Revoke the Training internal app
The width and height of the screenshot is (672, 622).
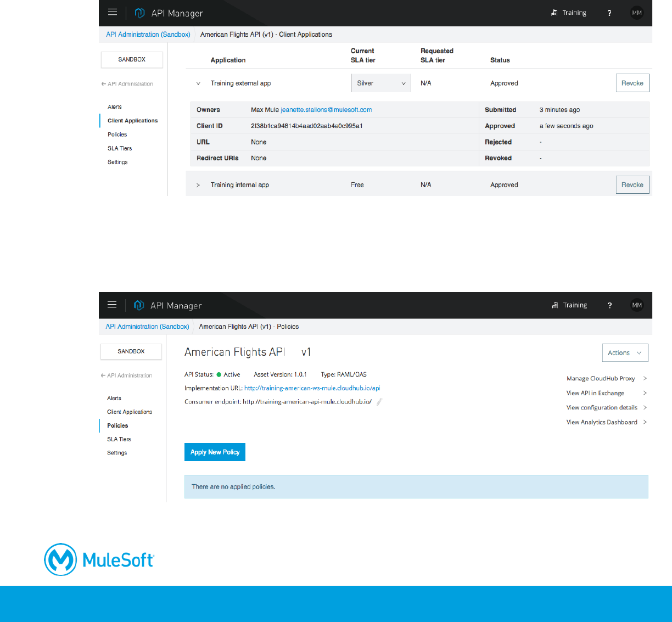click(632, 185)
